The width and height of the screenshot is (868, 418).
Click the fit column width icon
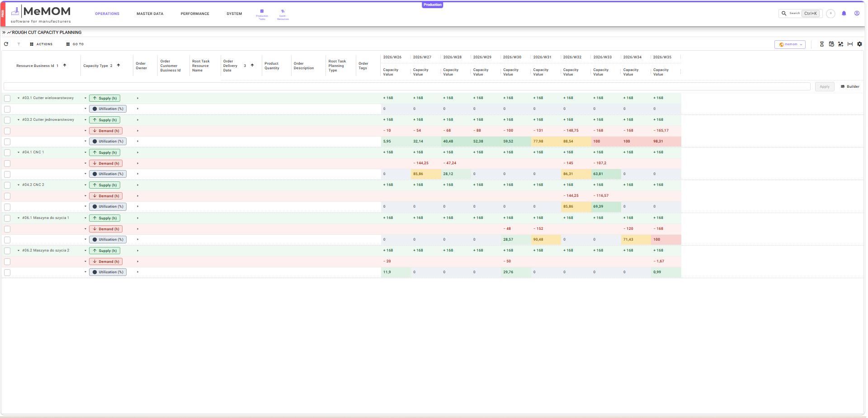click(850, 44)
